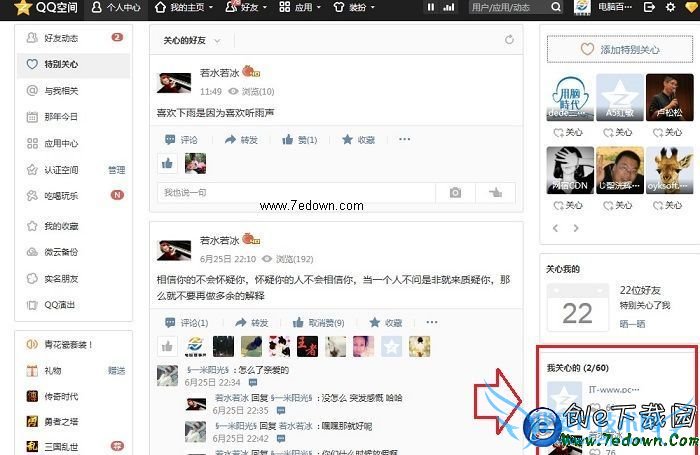Click 收藏 on the 6月25日 post
The height and width of the screenshot is (455, 700).
(386, 322)
